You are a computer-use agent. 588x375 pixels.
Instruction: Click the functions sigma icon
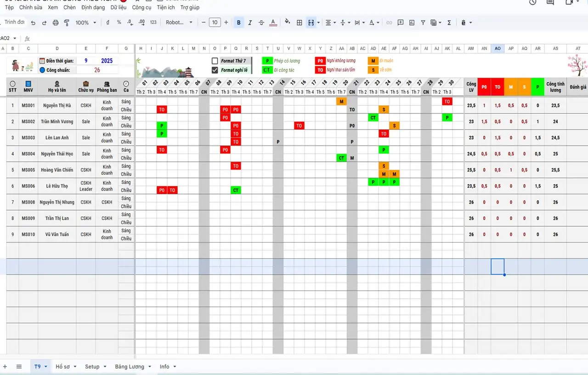pyautogui.click(x=449, y=23)
